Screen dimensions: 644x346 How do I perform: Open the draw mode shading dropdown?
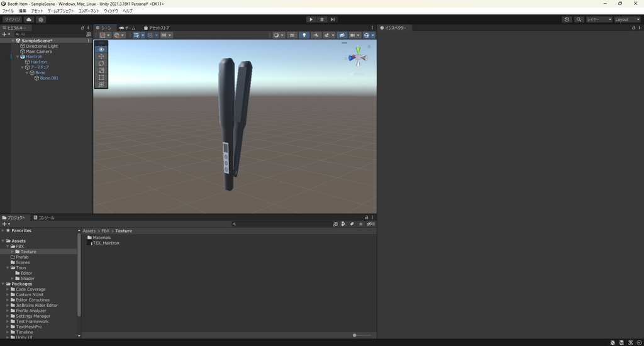pos(278,35)
